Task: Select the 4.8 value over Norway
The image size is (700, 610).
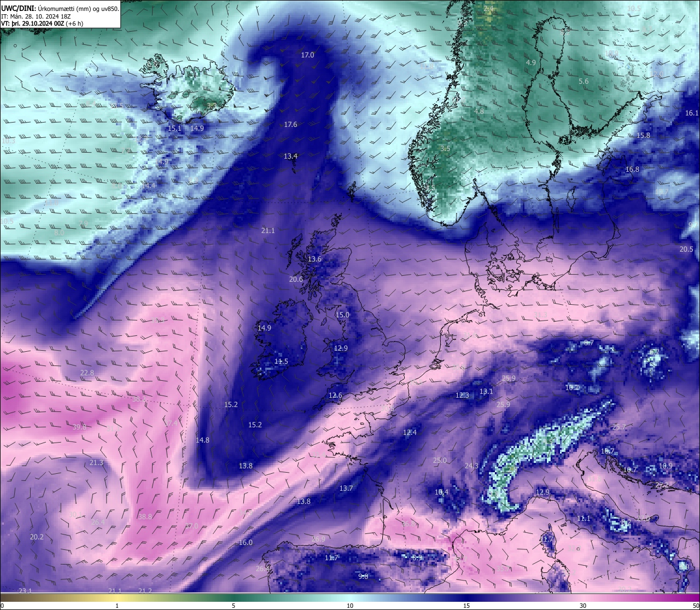Action: tap(479, 111)
